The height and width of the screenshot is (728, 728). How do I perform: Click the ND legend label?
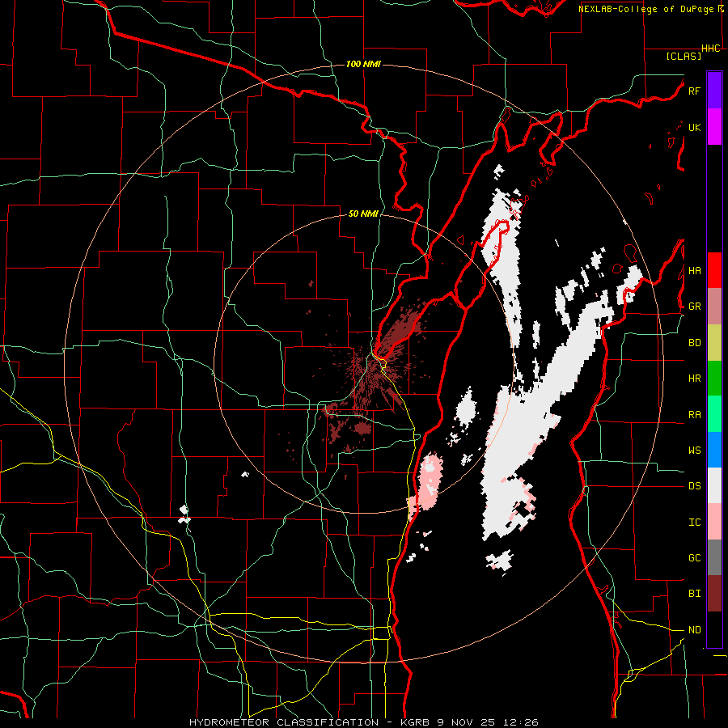(x=695, y=630)
